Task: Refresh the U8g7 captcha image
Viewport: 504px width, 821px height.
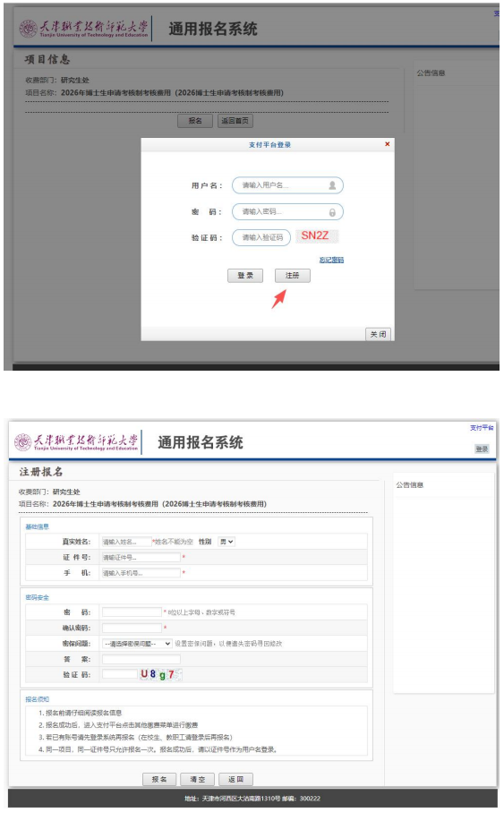Action: [x=160, y=674]
